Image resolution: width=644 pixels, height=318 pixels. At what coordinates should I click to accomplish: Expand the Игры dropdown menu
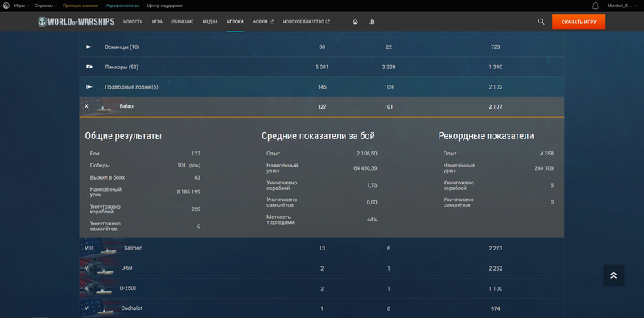(x=22, y=6)
